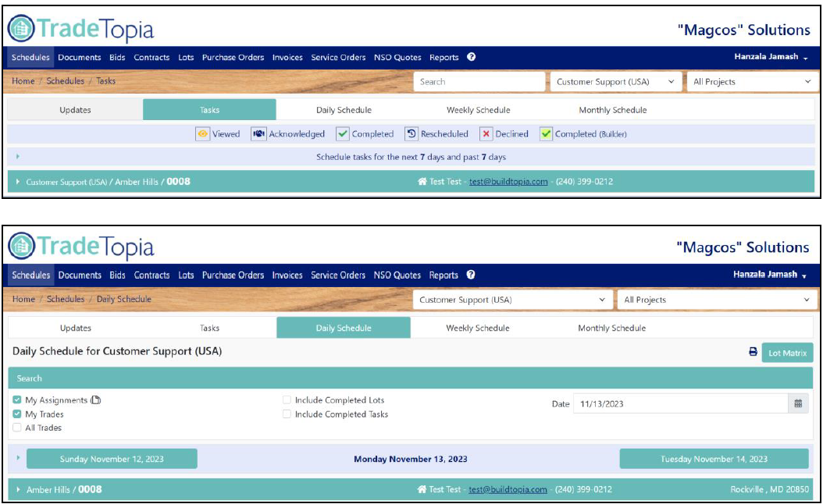Open Contracts in bottom navbar
Image resolution: width=823 pixels, height=504 pixels.
151,275
